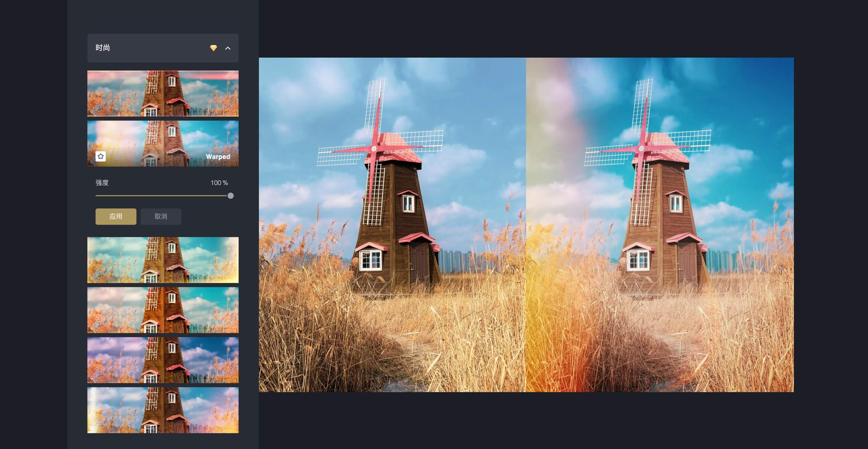Image resolution: width=868 pixels, height=449 pixels.
Task: Click the 时尚 category menu label
Action: click(x=104, y=48)
